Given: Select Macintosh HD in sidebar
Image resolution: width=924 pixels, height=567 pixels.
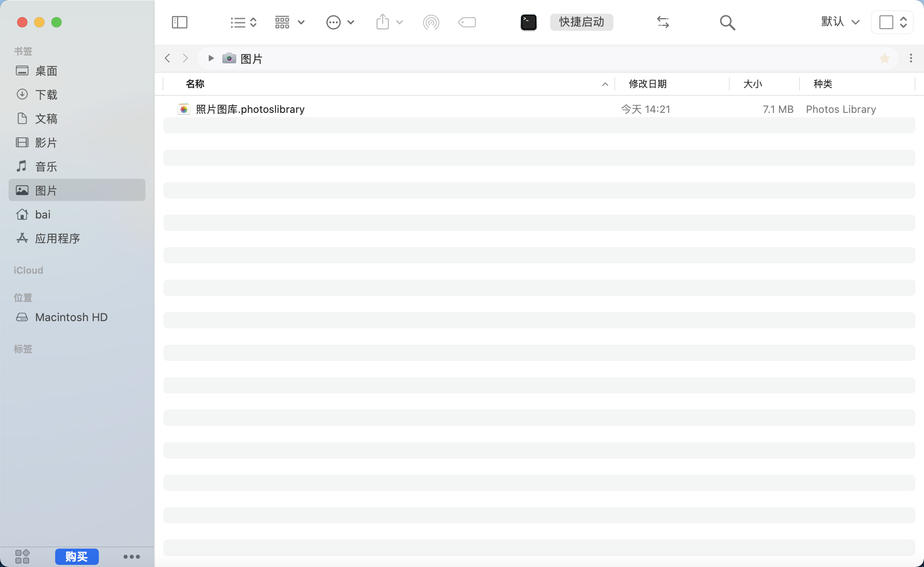Looking at the screenshot, I should (x=71, y=317).
